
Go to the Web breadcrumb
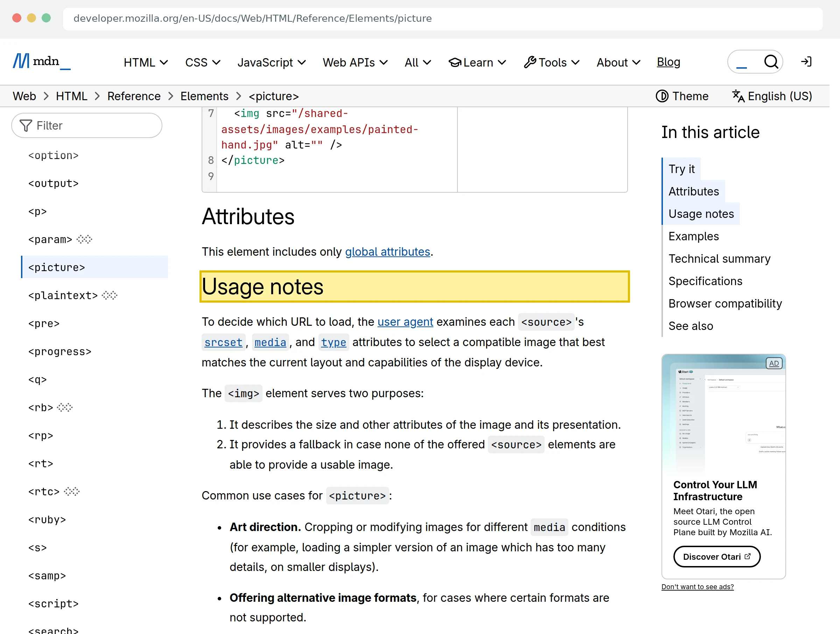click(25, 96)
